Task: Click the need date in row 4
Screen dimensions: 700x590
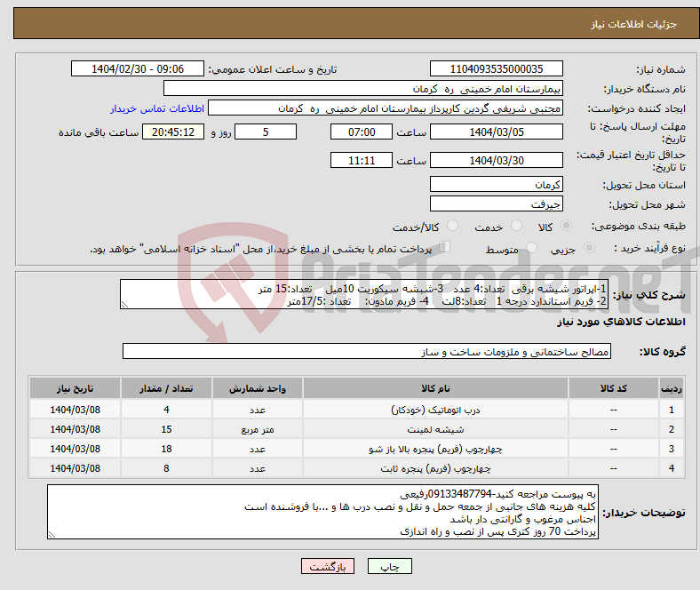Action: (x=75, y=469)
